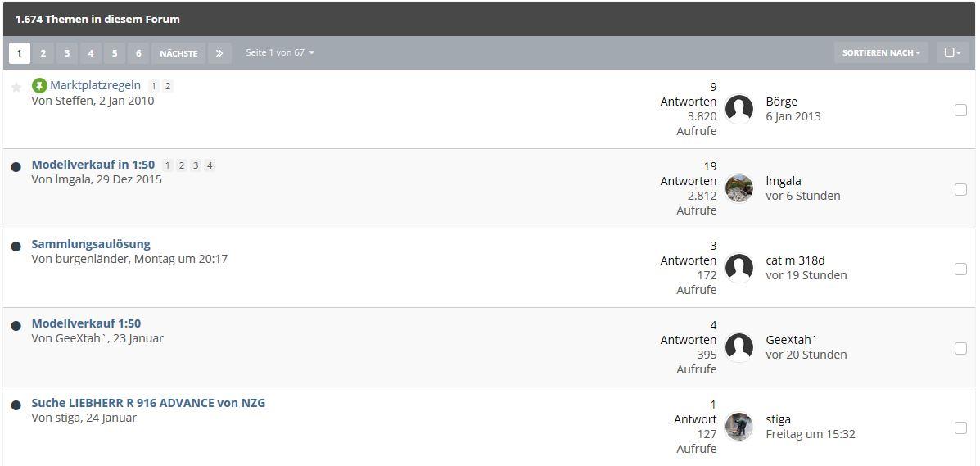The image size is (980, 466).
Task: Open page 4 of Modellverkauf in 1:50 thread
Action: point(210,165)
